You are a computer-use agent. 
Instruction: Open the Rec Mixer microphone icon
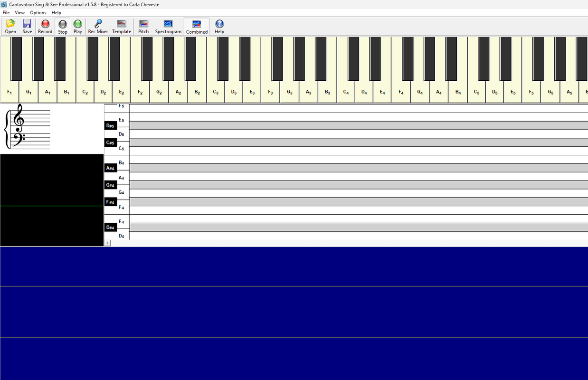(x=98, y=27)
